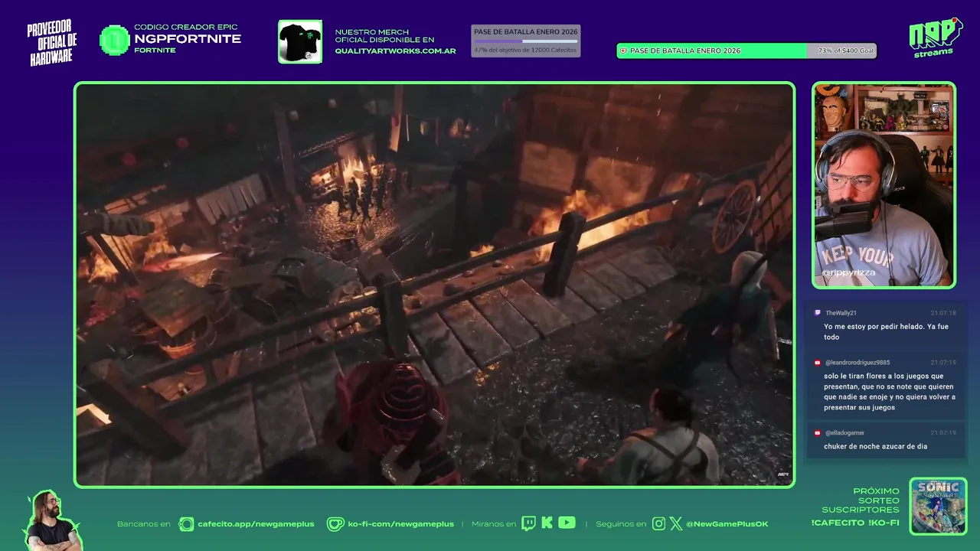The width and height of the screenshot is (980, 551).
Task: Click the Twitch icon in bottom bar
Action: click(x=528, y=523)
